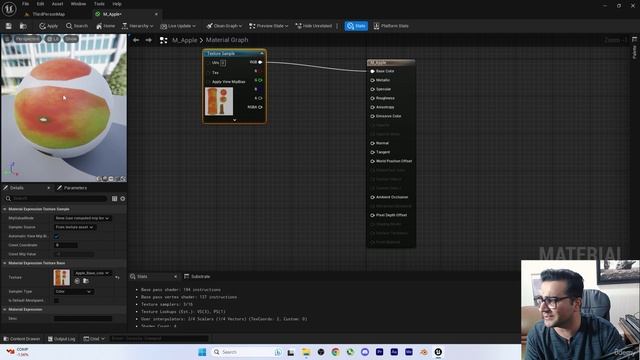
Task: Open the Tools menu
Action: (99, 4)
